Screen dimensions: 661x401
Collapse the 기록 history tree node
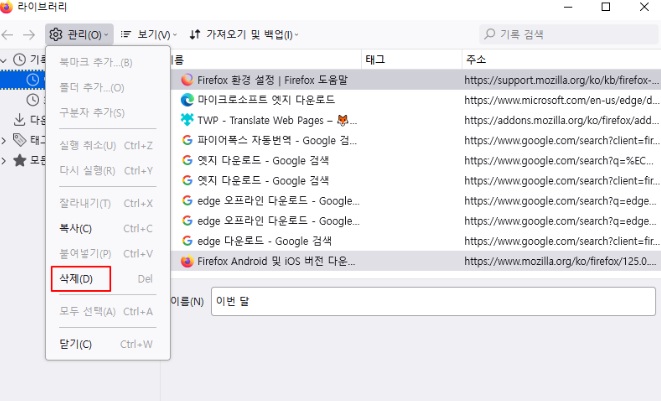(x=6, y=60)
